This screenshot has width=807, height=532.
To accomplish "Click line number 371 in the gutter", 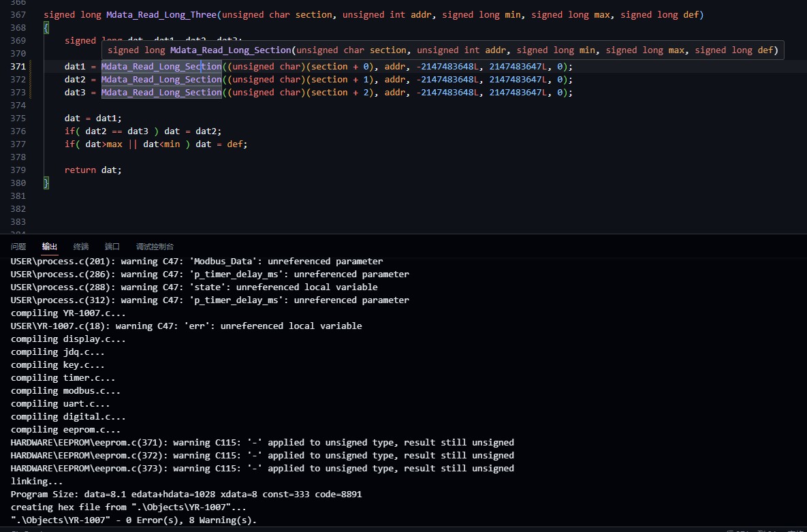I will [18, 67].
